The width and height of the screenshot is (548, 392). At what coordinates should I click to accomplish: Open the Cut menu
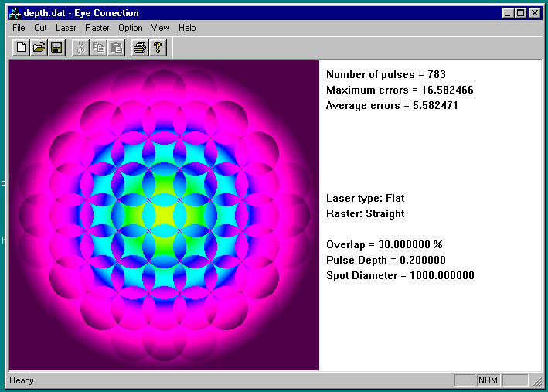[x=40, y=28]
